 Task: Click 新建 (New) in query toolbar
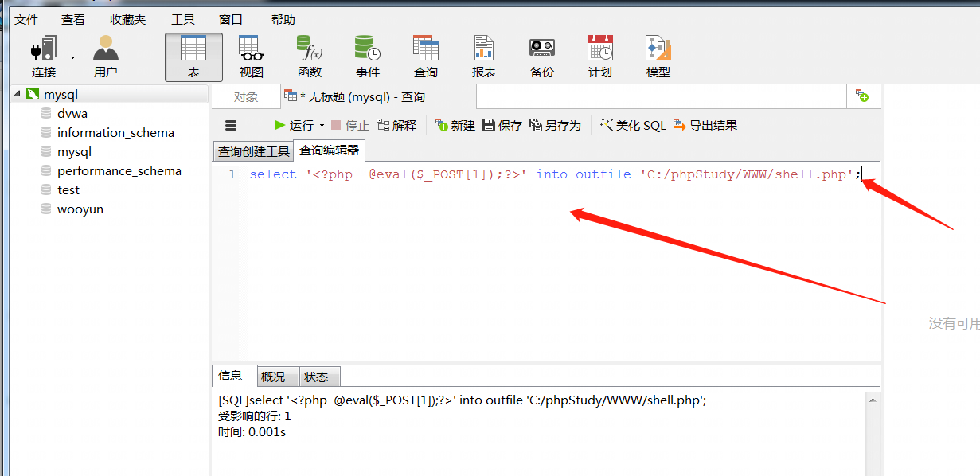455,125
